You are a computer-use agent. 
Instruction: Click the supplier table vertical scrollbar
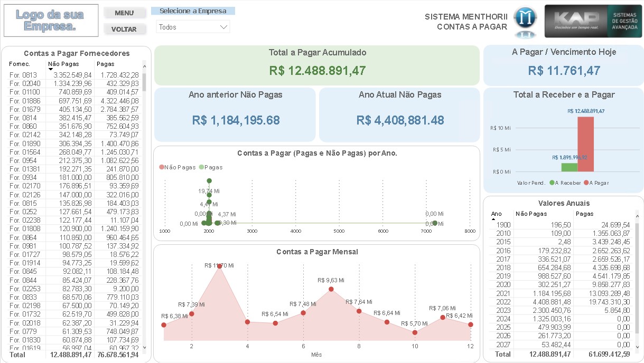[144, 83]
